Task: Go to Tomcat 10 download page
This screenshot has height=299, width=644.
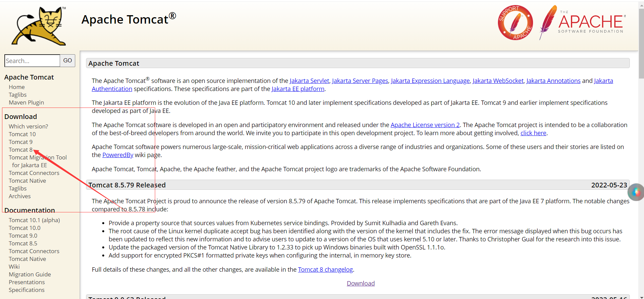Action: coord(22,134)
